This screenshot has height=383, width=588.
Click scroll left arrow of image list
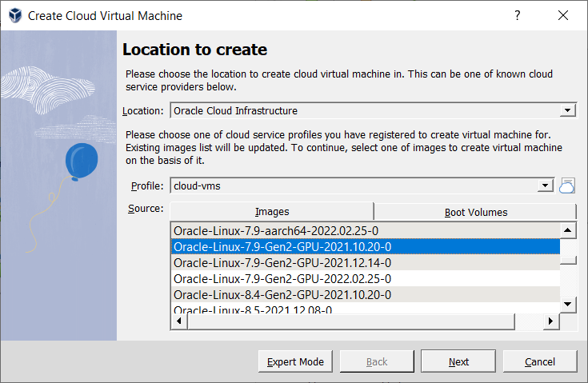click(x=179, y=321)
